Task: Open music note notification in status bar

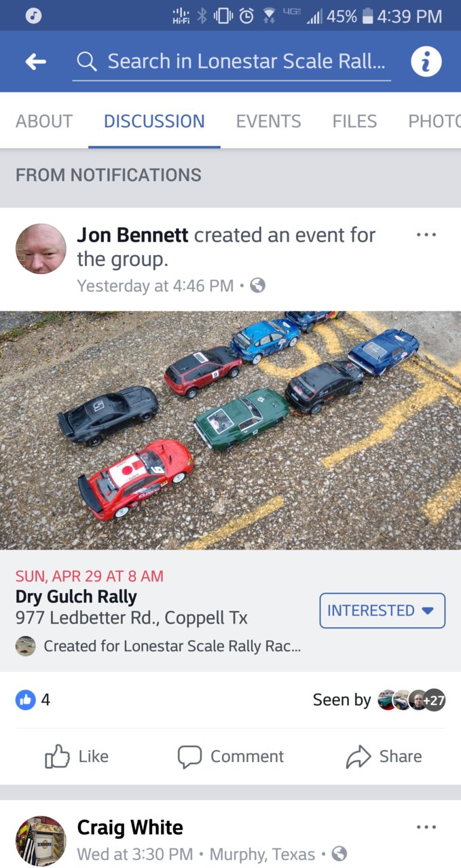Action: point(33,15)
